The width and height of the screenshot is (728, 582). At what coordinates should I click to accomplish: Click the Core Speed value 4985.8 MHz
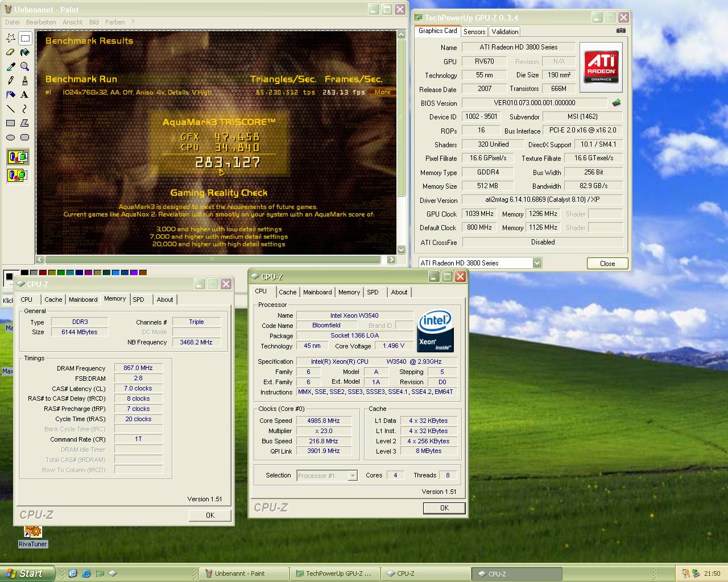click(323, 421)
